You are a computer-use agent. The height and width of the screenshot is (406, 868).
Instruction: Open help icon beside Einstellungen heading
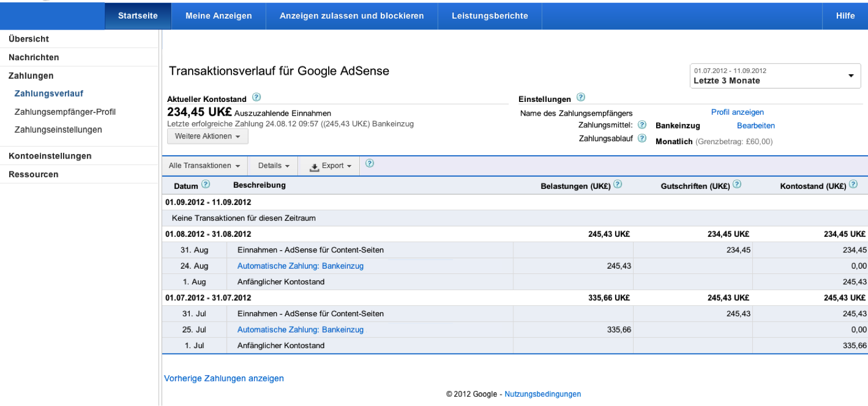coord(581,98)
